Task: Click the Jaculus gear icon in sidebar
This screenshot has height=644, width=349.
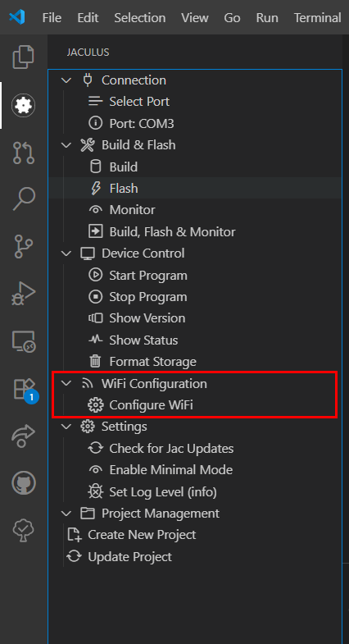Action: (24, 106)
